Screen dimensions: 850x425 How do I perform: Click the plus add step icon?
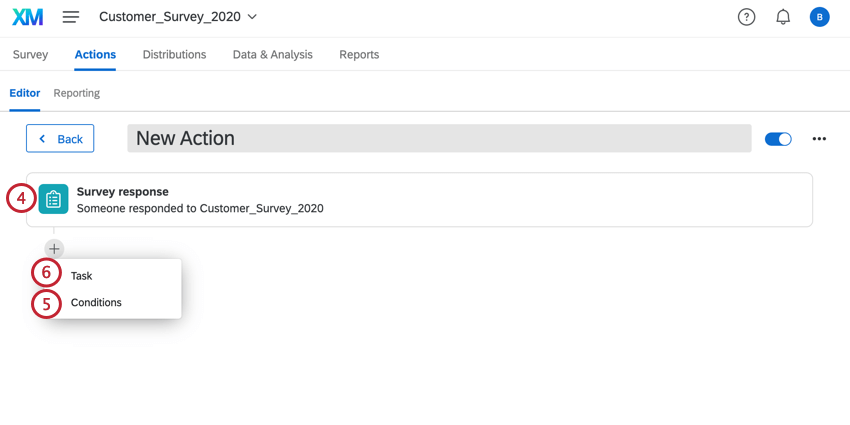tap(54, 249)
